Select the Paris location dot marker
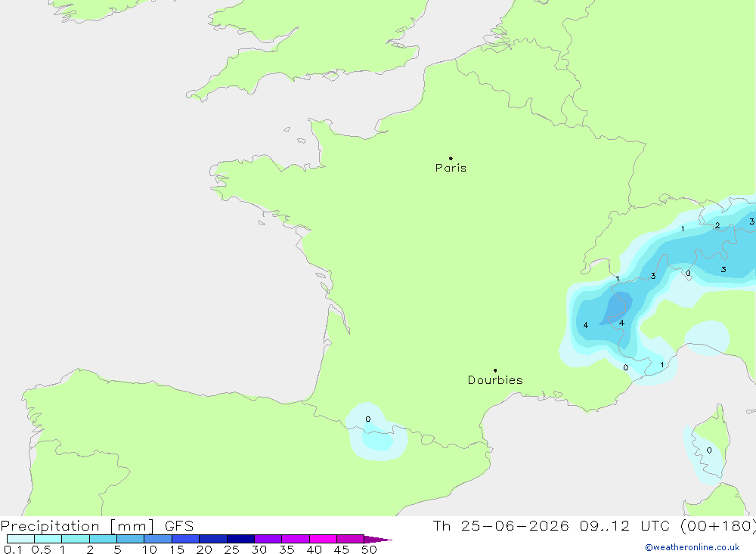The height and width of the screenshot is (554, 756). (451, 158)
